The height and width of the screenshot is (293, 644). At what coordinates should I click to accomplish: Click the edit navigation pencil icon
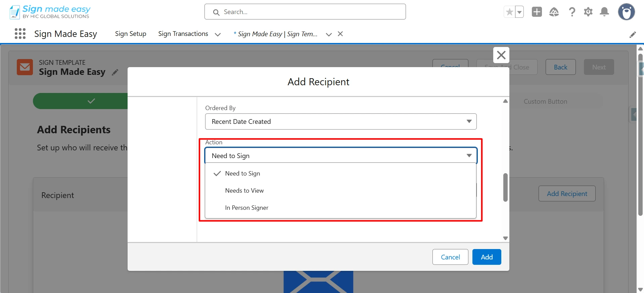coord(633,35)
